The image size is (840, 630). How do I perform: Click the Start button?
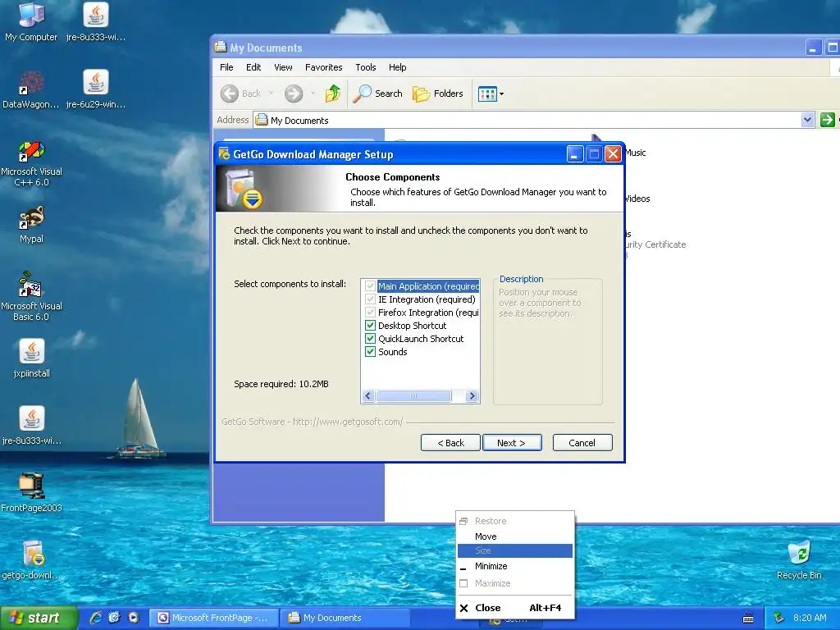pyautogui.click(x=38, y=618)
